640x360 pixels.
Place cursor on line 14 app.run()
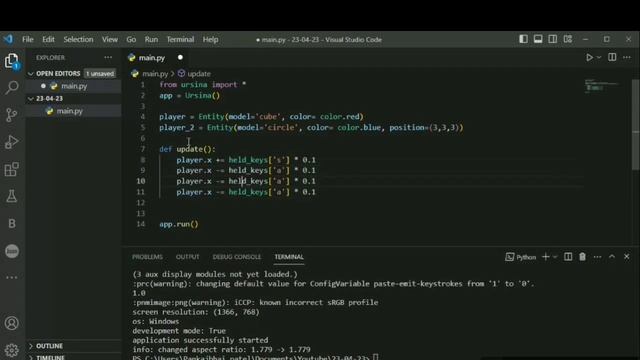pos(179,224)
